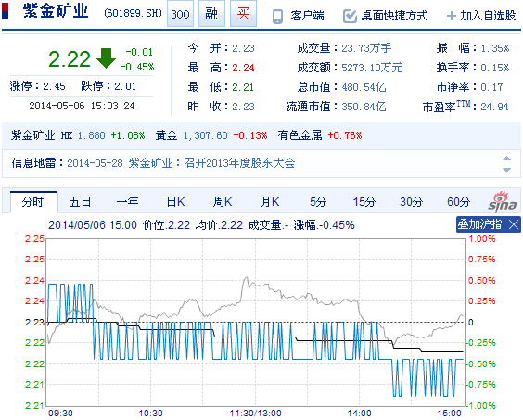
Task: Click the 市盈率 24.94 value
Action: (x=494, y=107)
